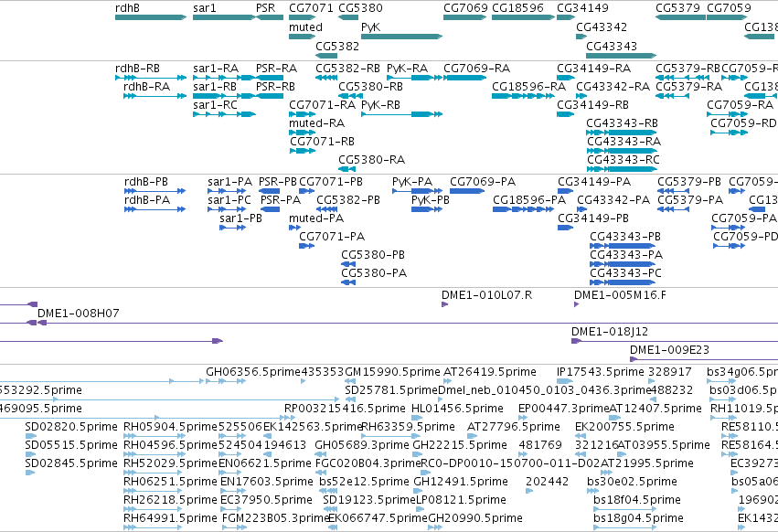Open the CG43343 gene label

coord(612,46)
